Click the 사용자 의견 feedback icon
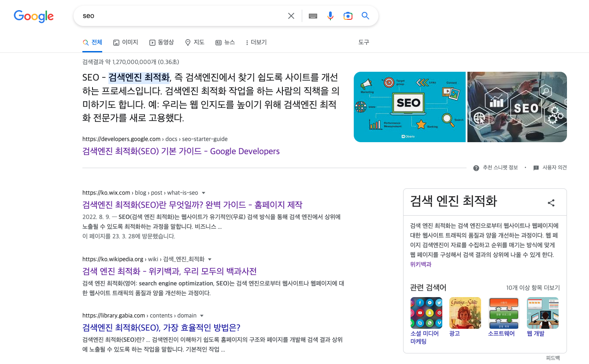This screenshot has width=589, height=364. pos(536,168)
